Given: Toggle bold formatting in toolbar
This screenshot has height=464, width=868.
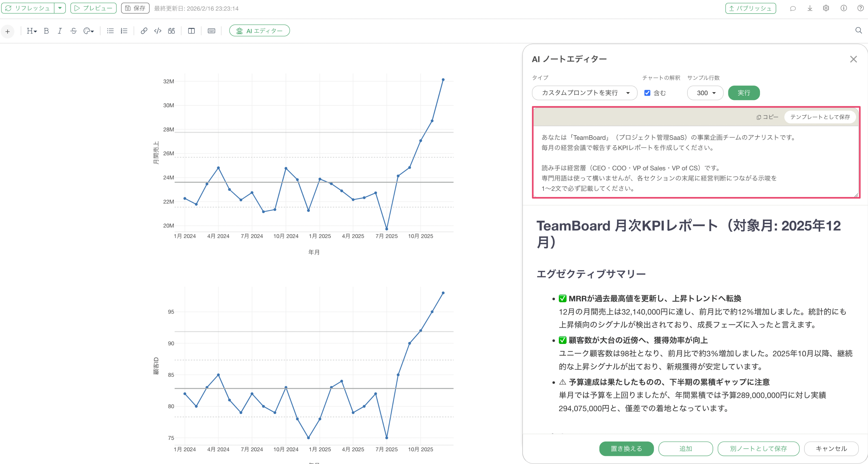Looking at the screenshot, I should click(46, 31).
